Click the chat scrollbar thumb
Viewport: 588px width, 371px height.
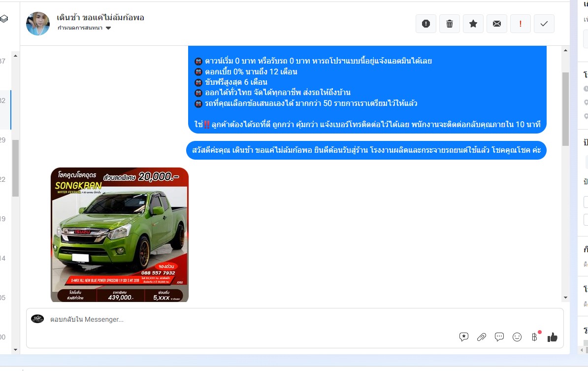tap(565, 109)
